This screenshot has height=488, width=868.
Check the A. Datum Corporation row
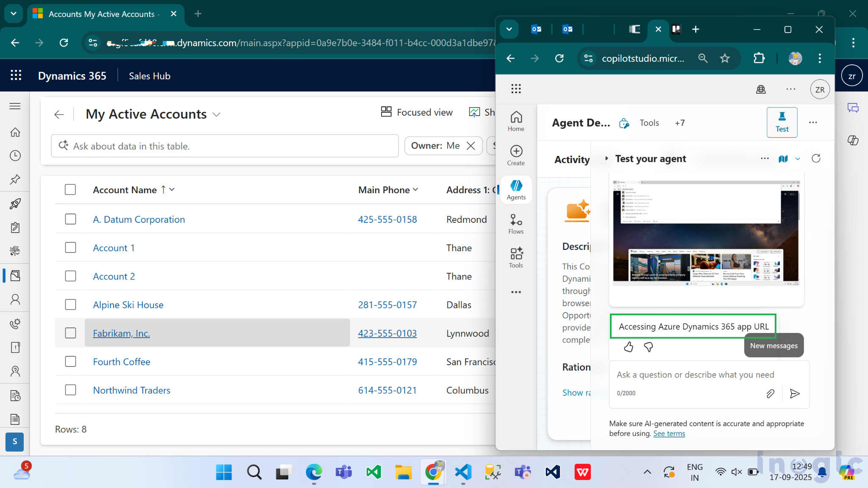point(70,219)
